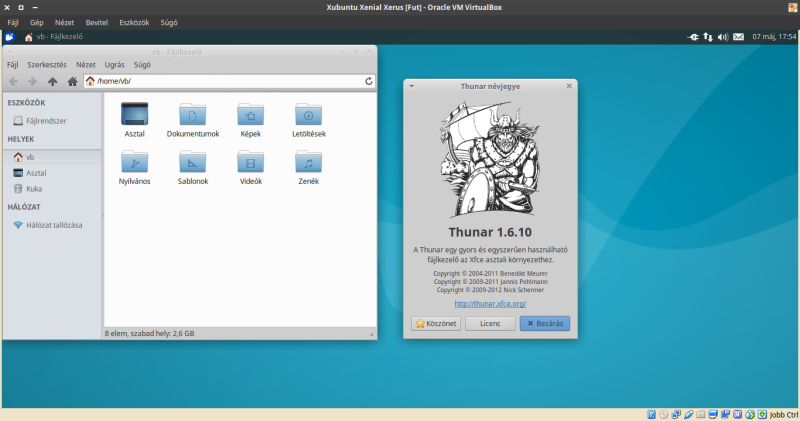
Task: Click 'Copyright © 2004-2011 Benedikt Meurer' line
Action: (490, 274)
